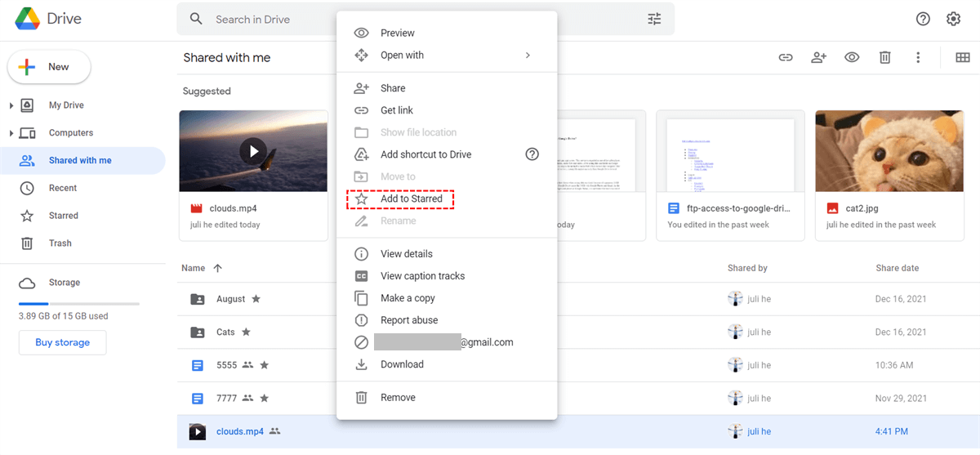Toggle Name column sort direction arrow
This screenshot has height=455, width=980.
pos(217,268)
